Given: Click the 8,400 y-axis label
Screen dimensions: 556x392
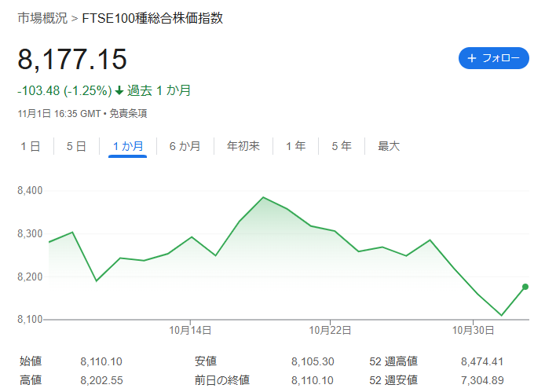Looking at the screenshot, I should pyautogui.click(x=30, y=191).
